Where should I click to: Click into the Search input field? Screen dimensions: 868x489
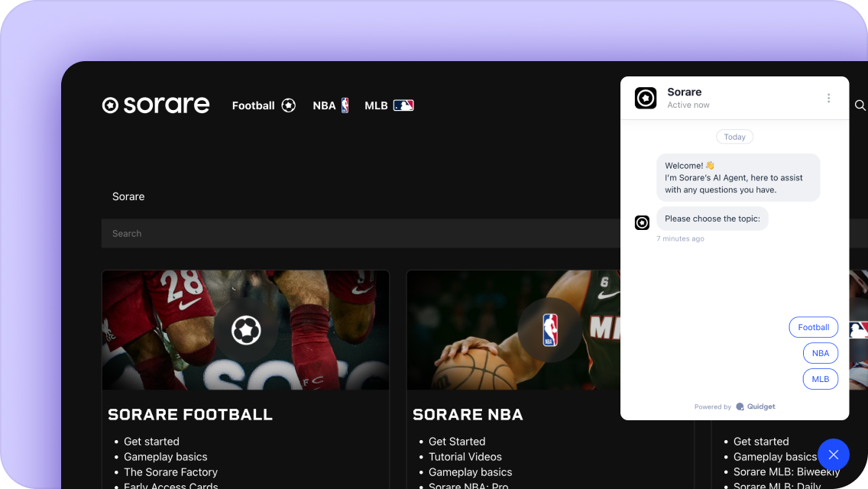359,234
